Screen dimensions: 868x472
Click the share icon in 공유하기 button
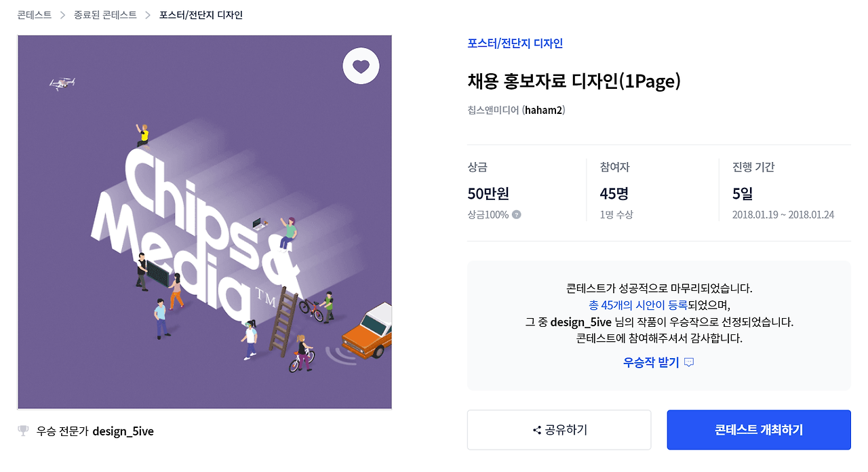[537, 430]
